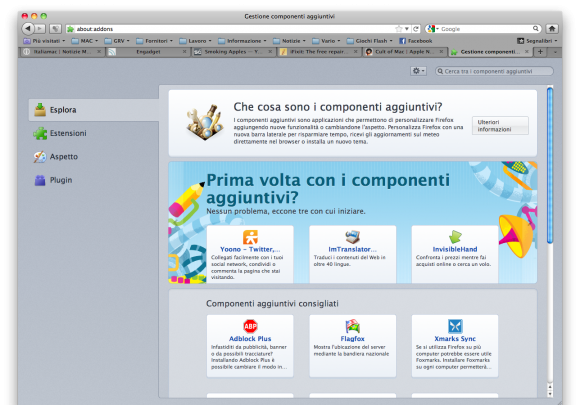The width and height of the screenshot is (580, 405).
Task: Click the Adblock Plus ABP stop-sign icon
Action: pyautogui.click(x=250, y=326)
